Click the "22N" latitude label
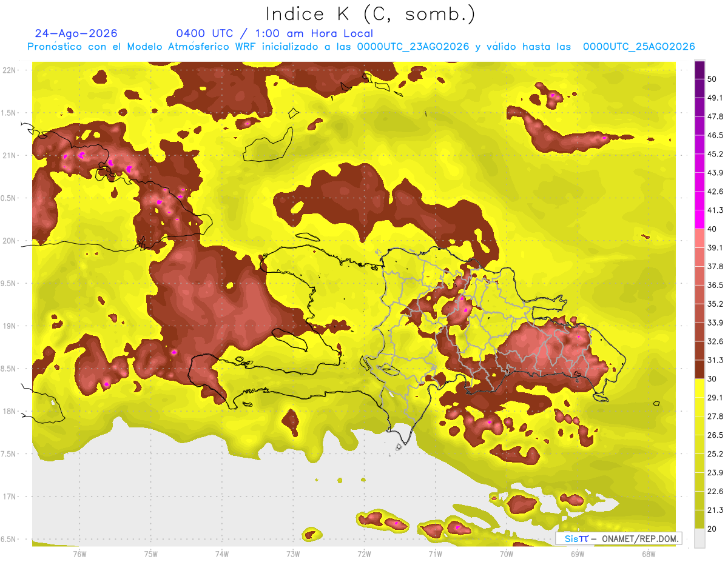The width and height of the screenshot is (728, 562). pyautogui.click(x=10, y=70)
